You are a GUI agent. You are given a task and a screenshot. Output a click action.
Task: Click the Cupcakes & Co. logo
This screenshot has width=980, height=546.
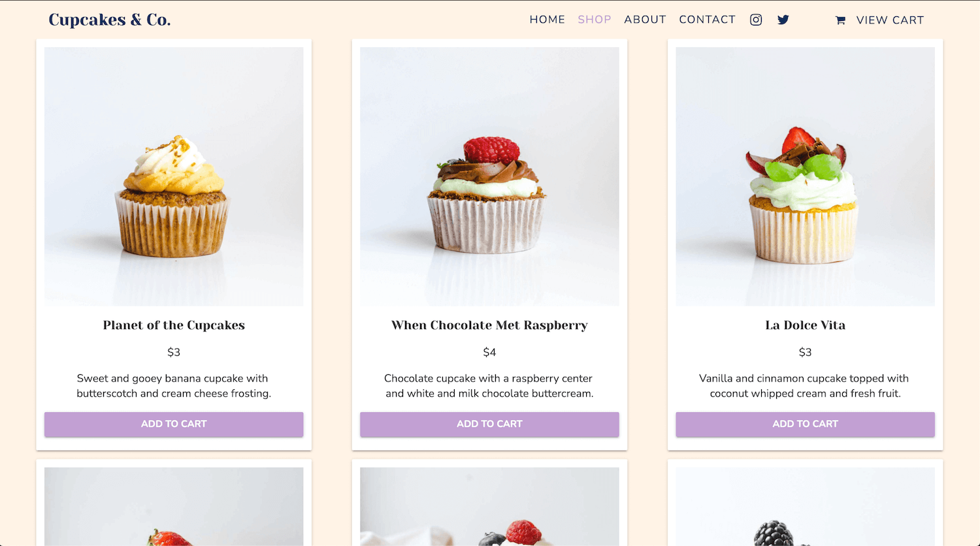point(110,20)
